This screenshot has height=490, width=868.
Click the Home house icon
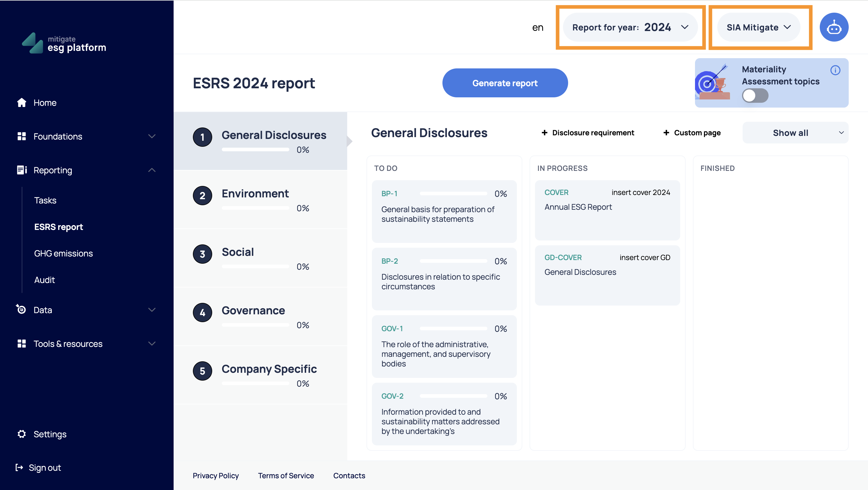point(22,102)
